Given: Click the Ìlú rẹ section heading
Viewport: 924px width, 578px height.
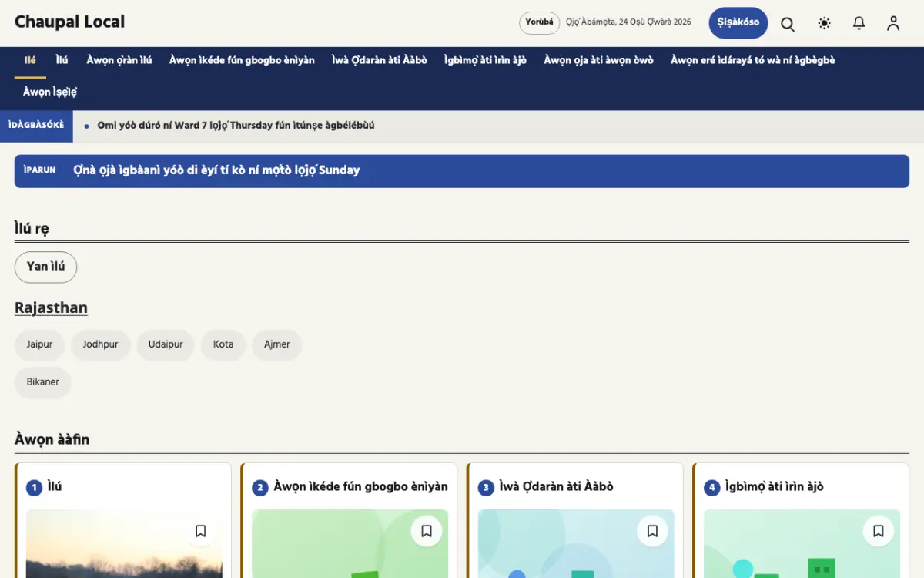Looking at the screenshot, I should 32,229.
